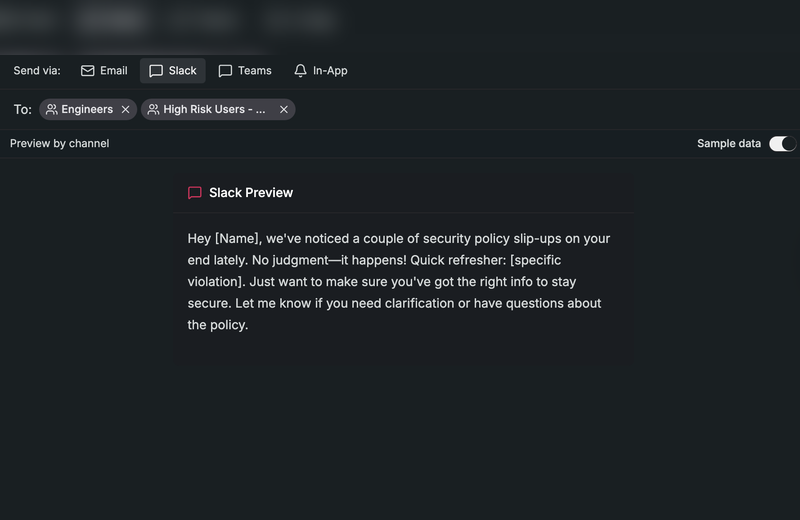Click the Slack chat bubble icon

[156, 71]
